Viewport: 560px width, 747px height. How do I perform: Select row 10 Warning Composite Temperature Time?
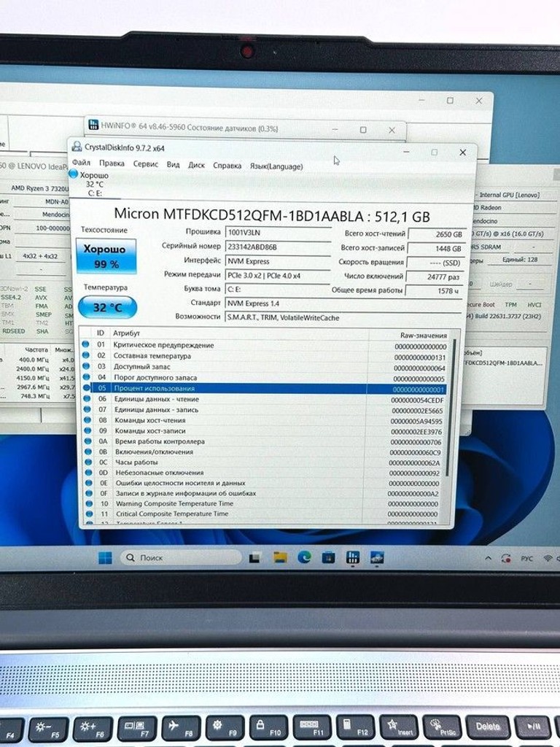[x=265, y=503]
